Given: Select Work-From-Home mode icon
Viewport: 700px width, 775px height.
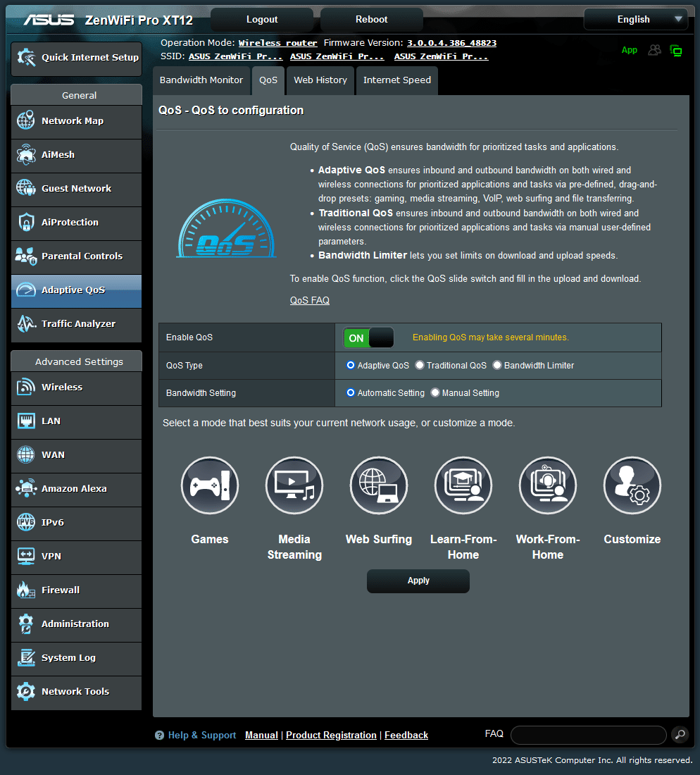Looking at the screenshot, I should coord(548,485).
